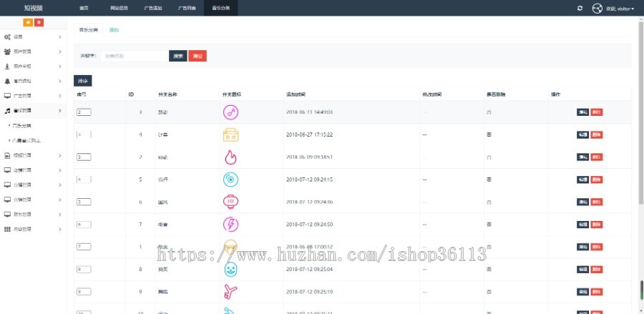Click the orange home icon button in the sidebar
The width and height of the screenshot is (644, 314).
[29, 23]
